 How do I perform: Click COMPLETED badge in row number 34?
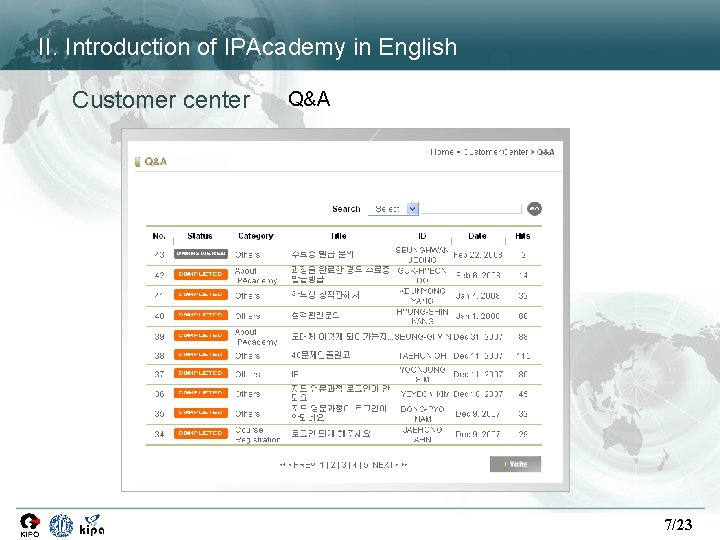201,433
